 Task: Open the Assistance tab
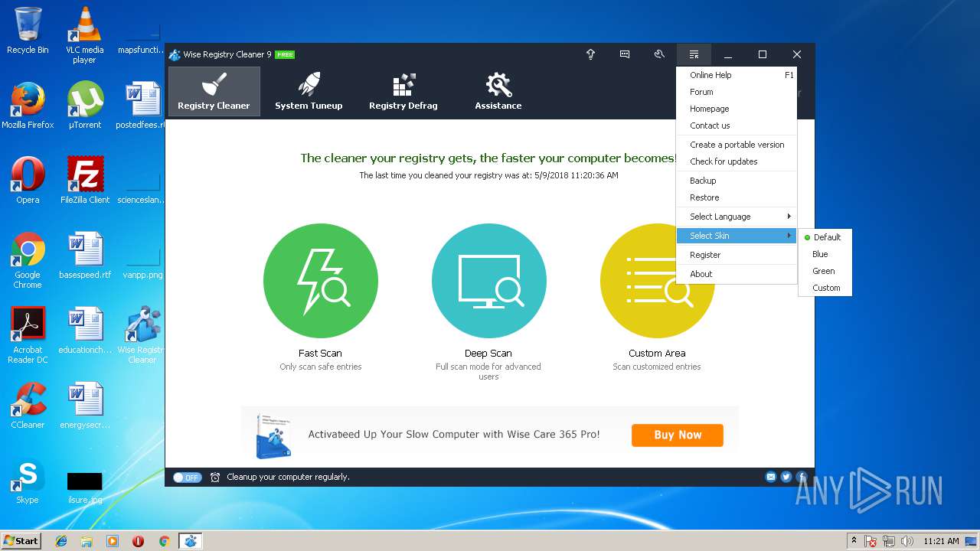pos(498,91)
